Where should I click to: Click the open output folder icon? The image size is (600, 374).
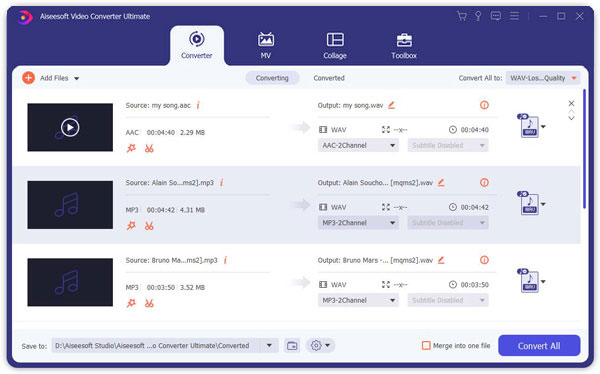point(292,346)
